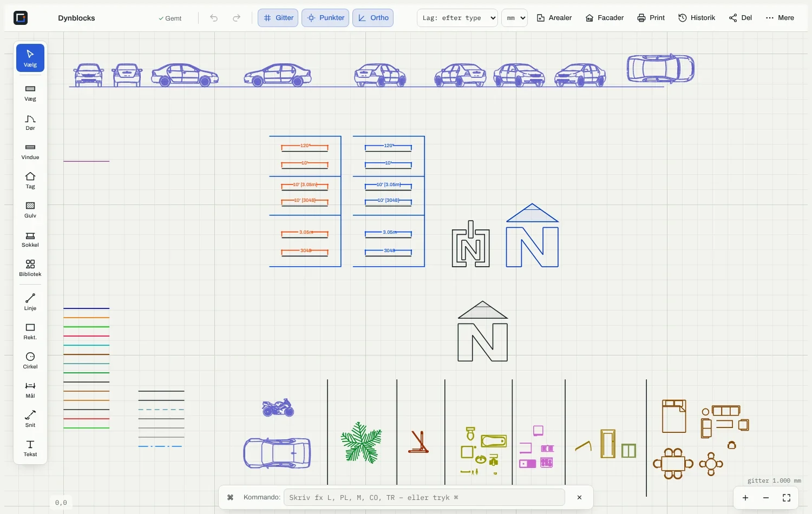Zoom in with the plus button
This screenshot has width=812, height=514.
point(745,498)
